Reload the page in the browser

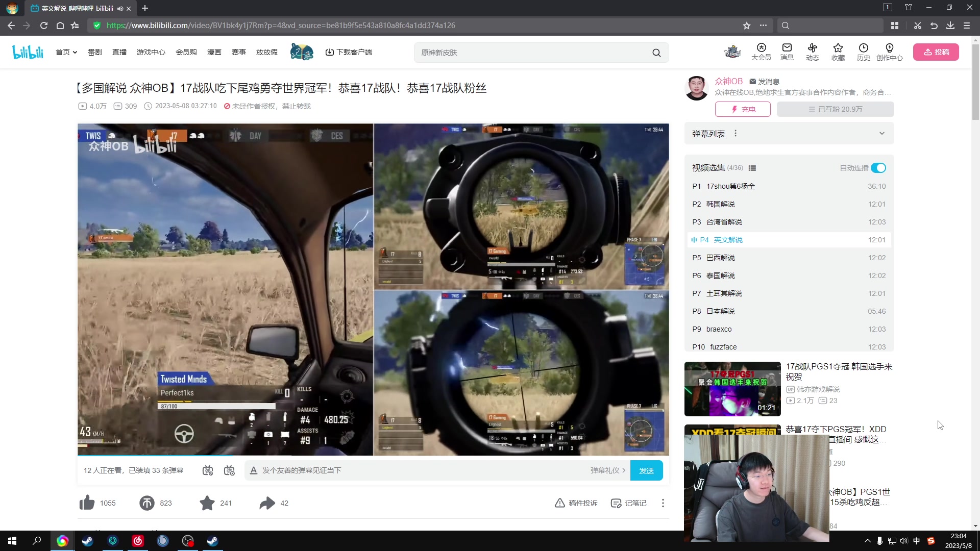[44, 26]
